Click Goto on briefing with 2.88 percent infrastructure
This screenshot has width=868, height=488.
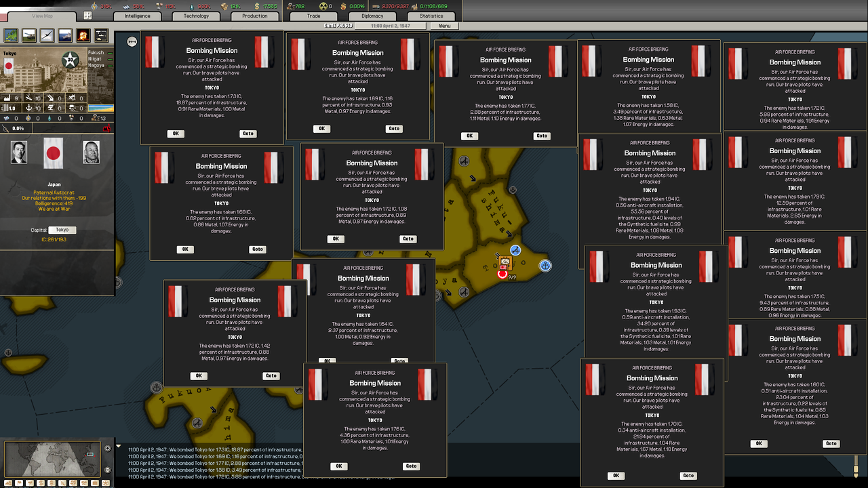542,136
